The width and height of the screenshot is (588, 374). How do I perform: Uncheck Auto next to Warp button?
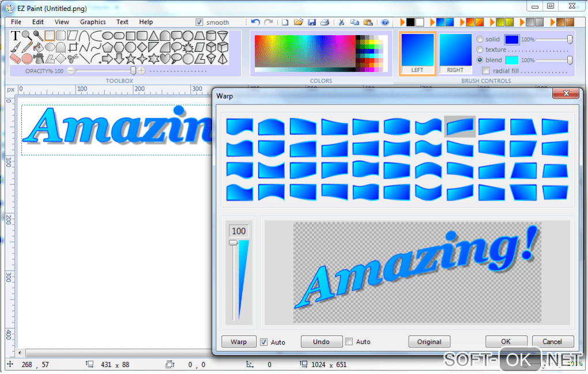pos(263,342)
